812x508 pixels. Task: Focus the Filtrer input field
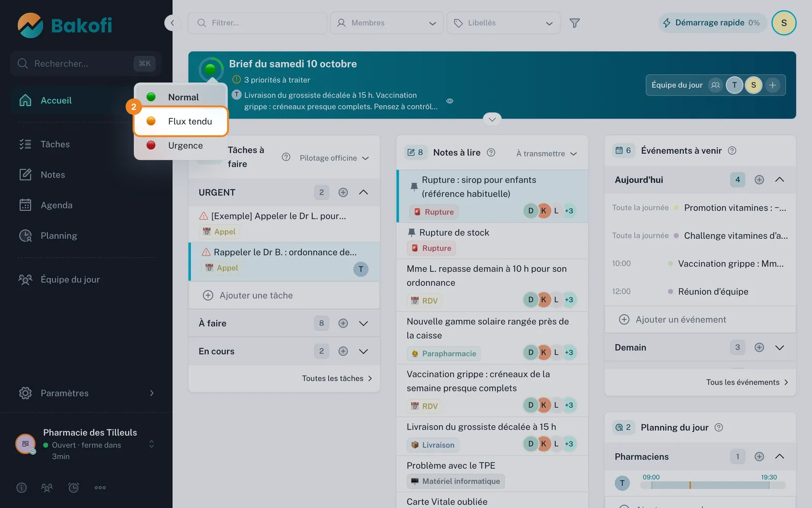coord(257,23)
